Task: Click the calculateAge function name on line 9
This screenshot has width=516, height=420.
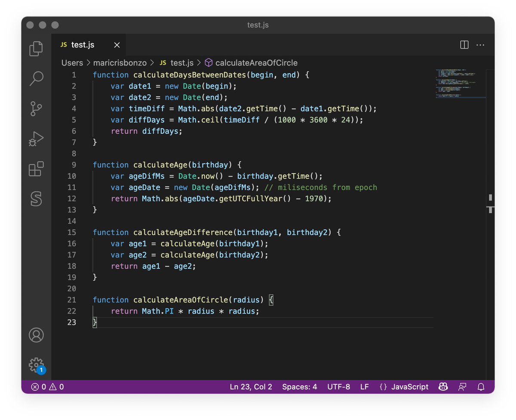Action: (160, 165)
